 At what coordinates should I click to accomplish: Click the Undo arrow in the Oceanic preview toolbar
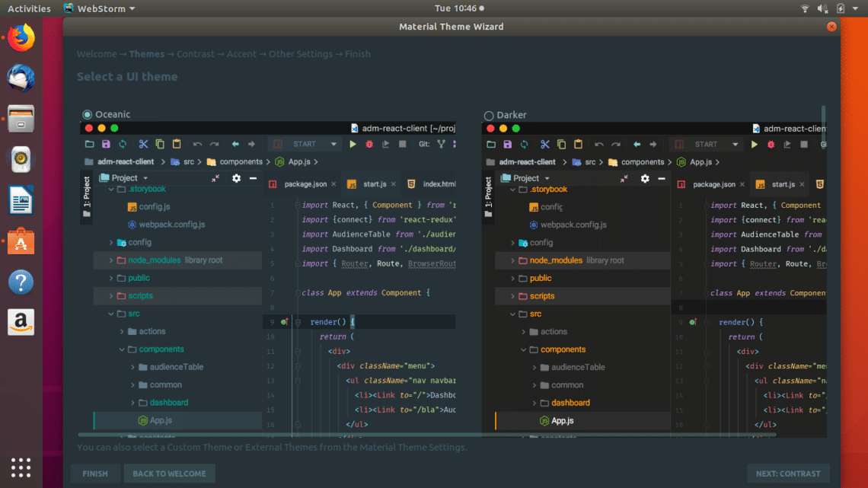[x=198, y=144]
